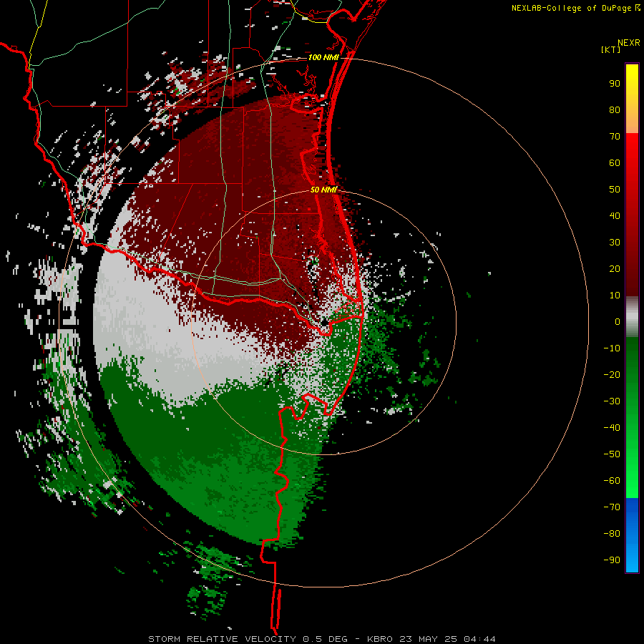This screenshot has width=644, height=644.
Task: Click the 'NEXR' label above the color scale
Action: click(x=628, y=43)
